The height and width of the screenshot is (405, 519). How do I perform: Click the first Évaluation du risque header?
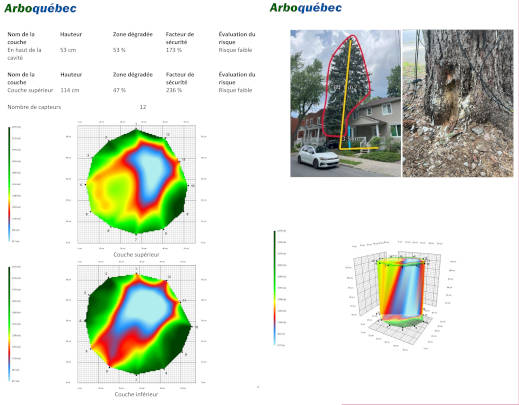(x=237, y=38)
